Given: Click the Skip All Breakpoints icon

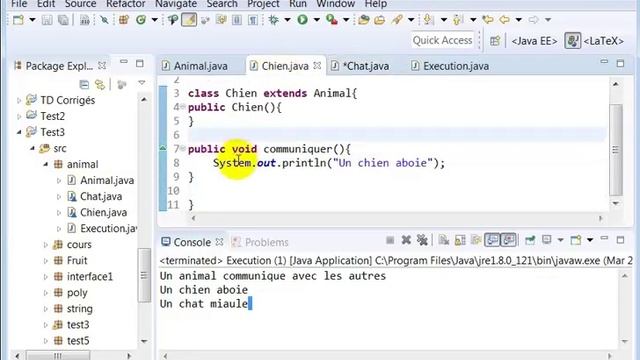Looking at the screenshot, I should pyautogui.click(x=104, y=20).
